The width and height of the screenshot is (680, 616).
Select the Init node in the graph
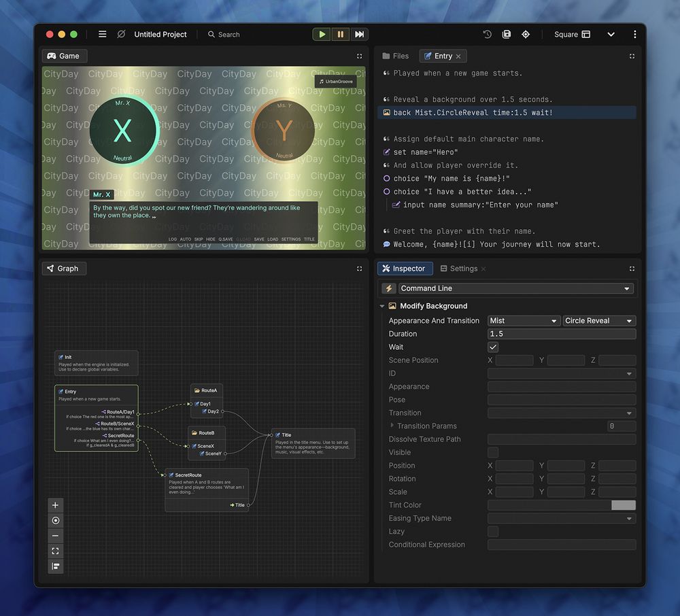(97, 363)
